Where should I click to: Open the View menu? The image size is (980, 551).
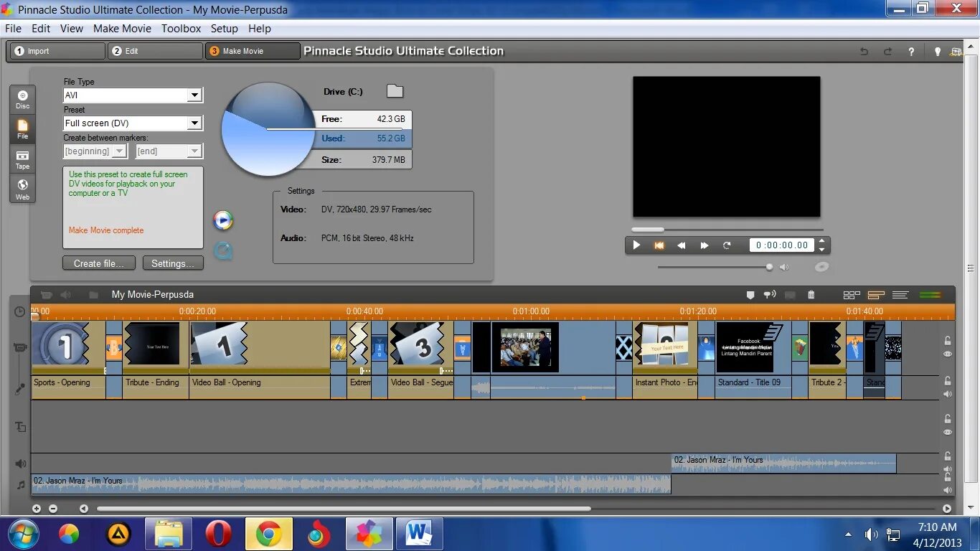click(x=72, y=29)
